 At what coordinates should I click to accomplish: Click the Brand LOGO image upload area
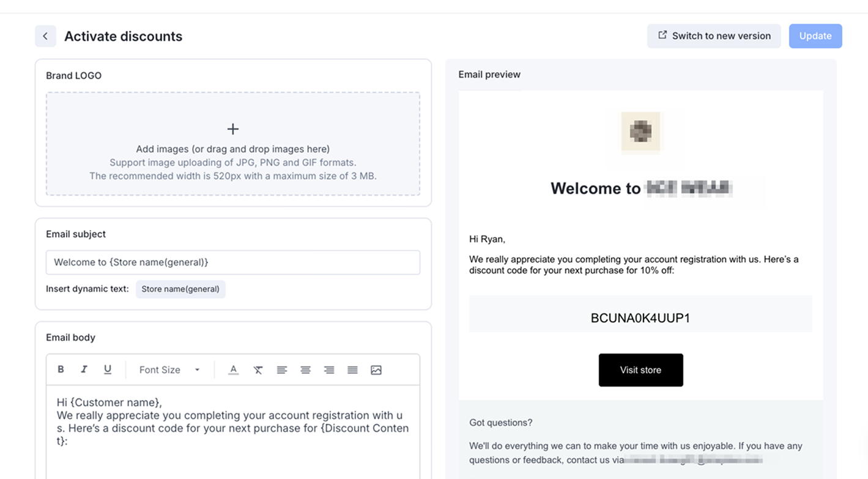233,144
